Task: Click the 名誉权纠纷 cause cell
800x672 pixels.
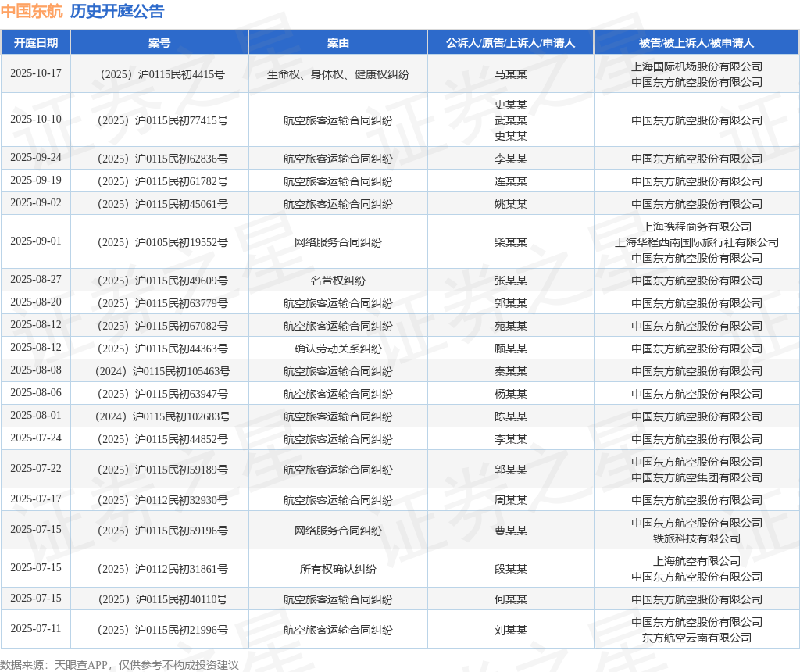Action: click(337, 281)
